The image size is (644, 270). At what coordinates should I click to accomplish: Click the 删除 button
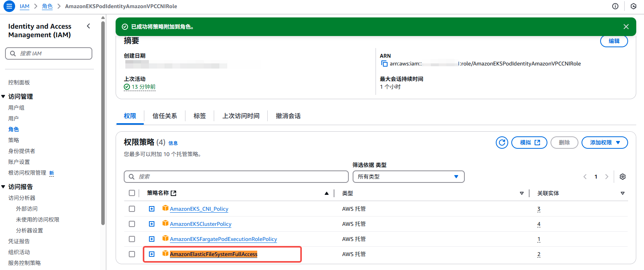pyautogui.click(x=564, y=143)
